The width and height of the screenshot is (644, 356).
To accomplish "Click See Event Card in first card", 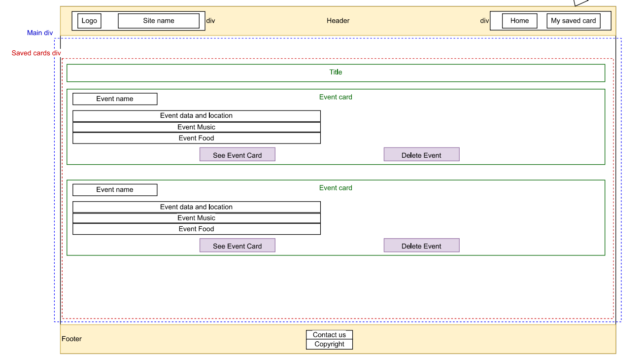I will tap(237, 154).
